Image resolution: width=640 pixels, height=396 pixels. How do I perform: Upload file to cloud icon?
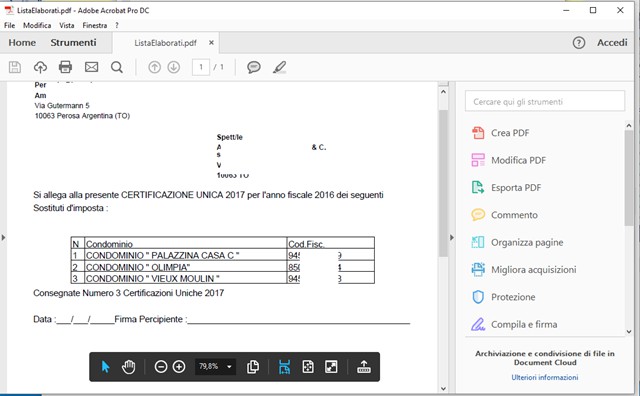pos(40,67)
